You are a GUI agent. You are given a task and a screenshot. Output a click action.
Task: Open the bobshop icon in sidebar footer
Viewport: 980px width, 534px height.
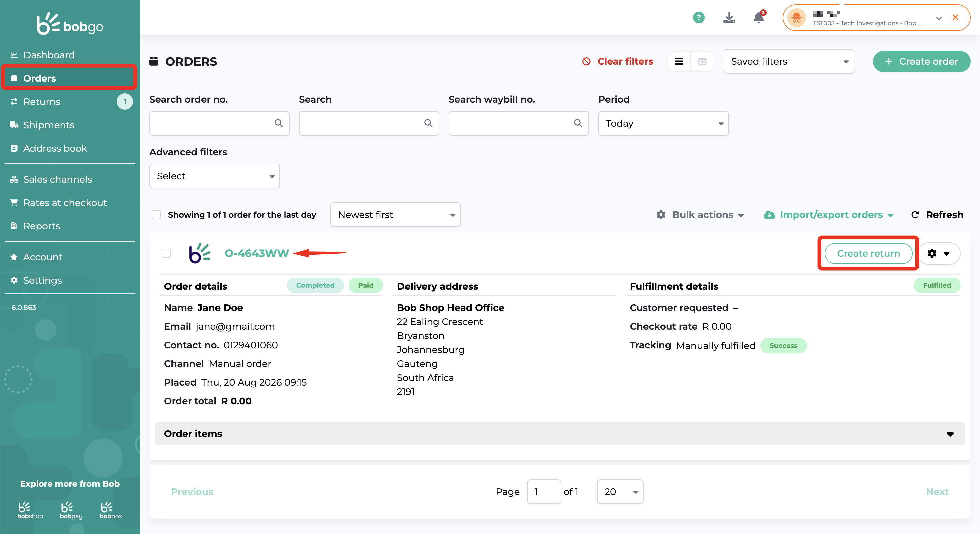click(x=30, y=510)
